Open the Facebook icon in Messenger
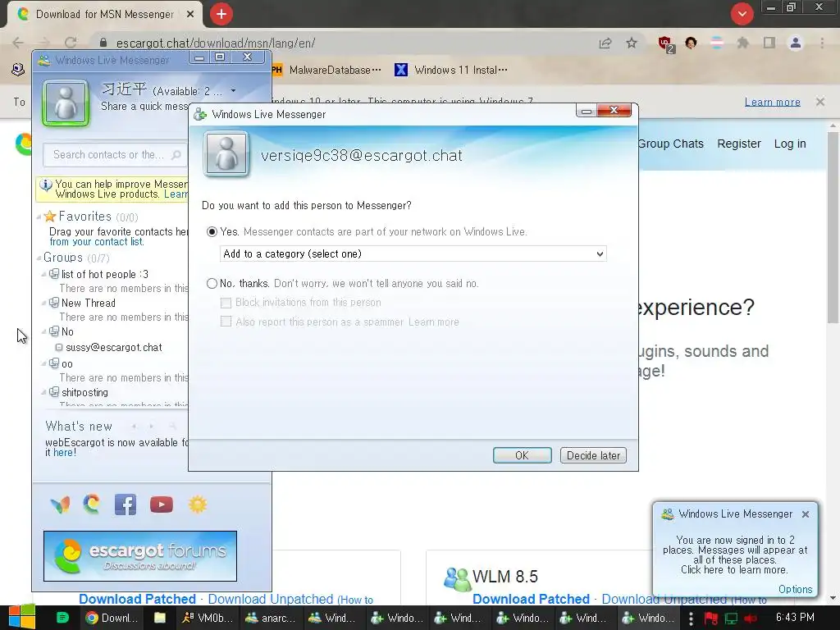This screenshot has height=630, width=840. click(126, 504)
